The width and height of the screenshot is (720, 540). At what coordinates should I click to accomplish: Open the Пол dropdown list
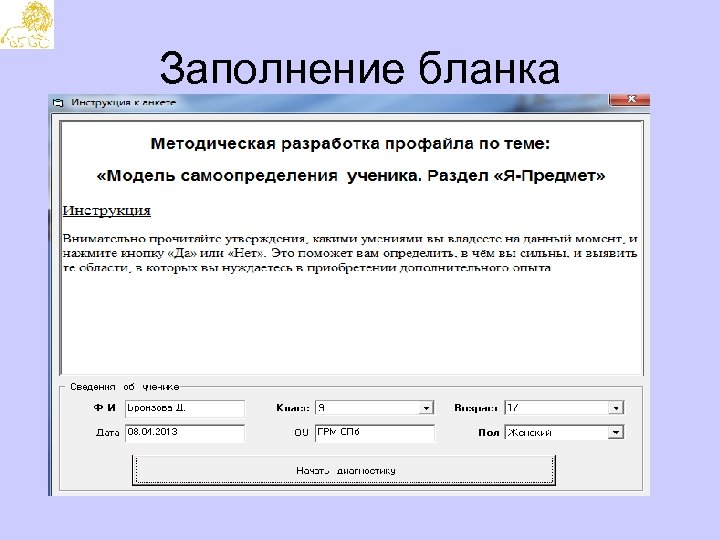[616, 432]
